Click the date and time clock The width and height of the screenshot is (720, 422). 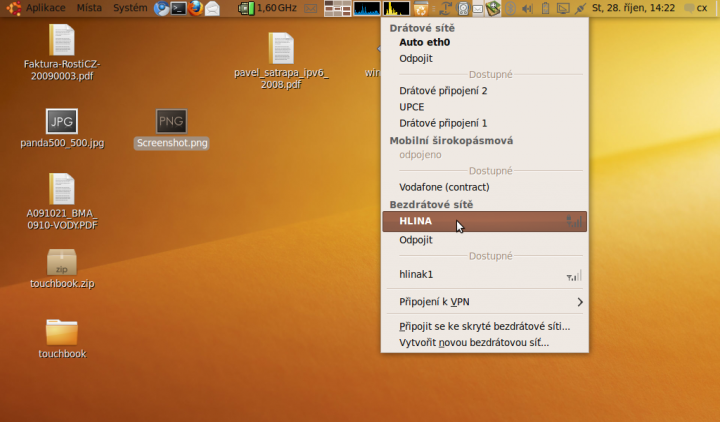633,8
